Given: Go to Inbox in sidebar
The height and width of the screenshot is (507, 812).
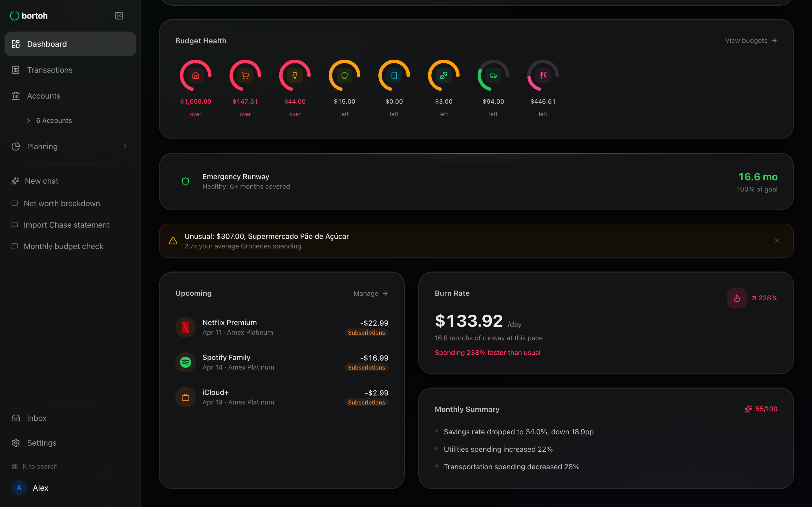Looking at the screenshot, I should point(37,418).
